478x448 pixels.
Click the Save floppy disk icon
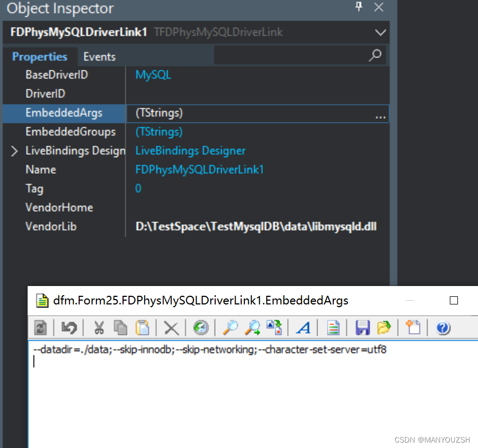pos(363,328)
